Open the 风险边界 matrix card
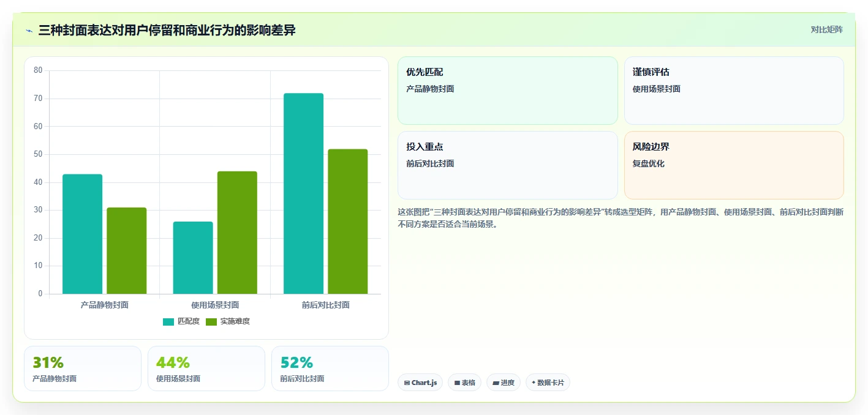This screenshot has height=415, width=868. [x=734, y=165]
